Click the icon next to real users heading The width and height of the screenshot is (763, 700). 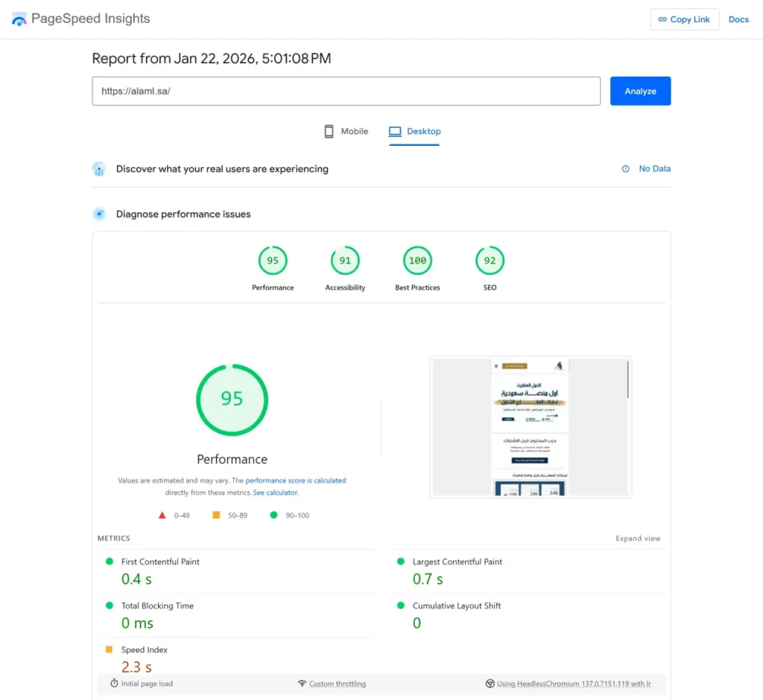point(99,169)
